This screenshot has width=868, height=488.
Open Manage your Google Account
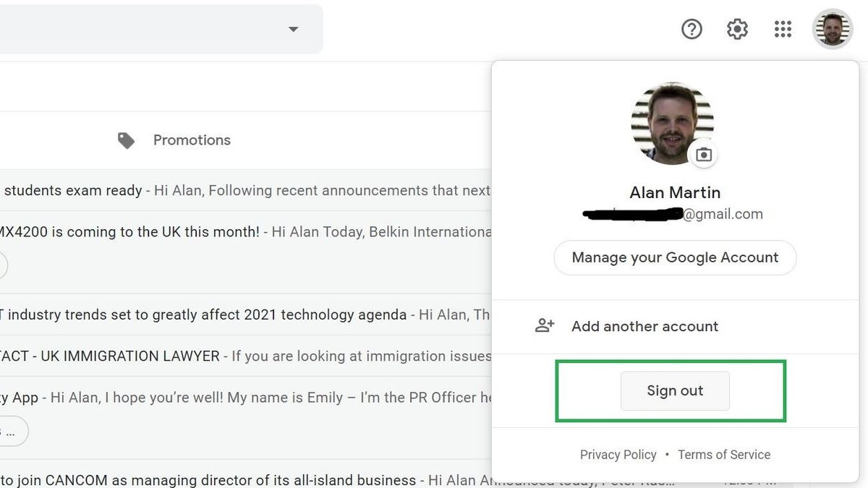(674, 257)
